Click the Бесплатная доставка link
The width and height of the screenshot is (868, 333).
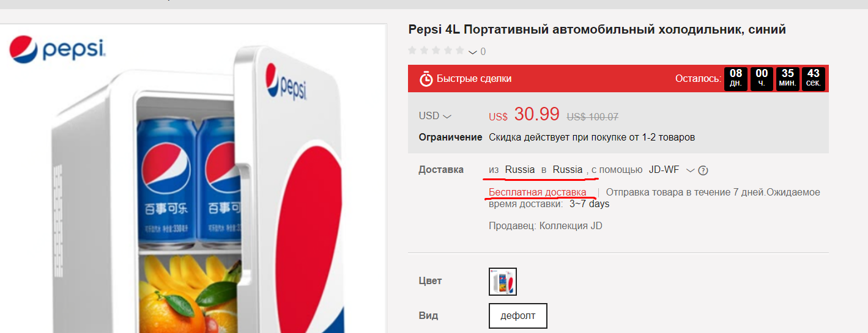pos(537,192)
